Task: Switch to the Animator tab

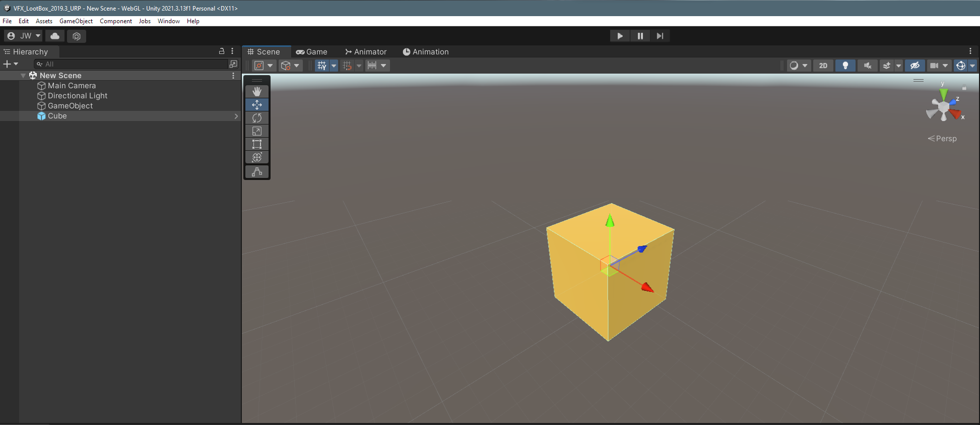Action: pyautogui.click(x=366, y=52)
